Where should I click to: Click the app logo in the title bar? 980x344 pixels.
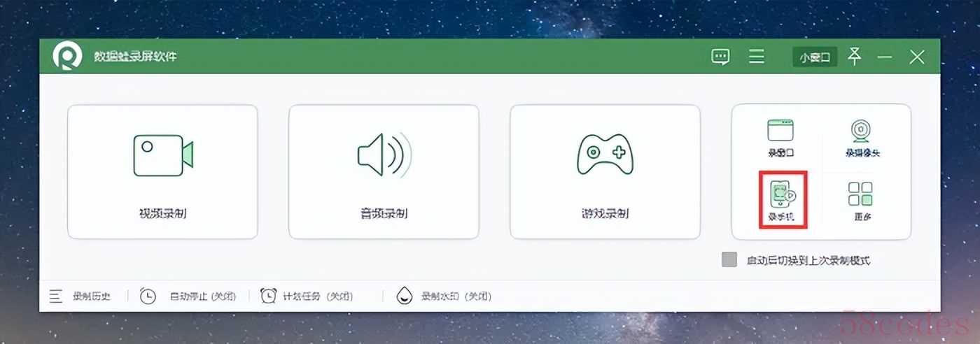click(68, 57)
